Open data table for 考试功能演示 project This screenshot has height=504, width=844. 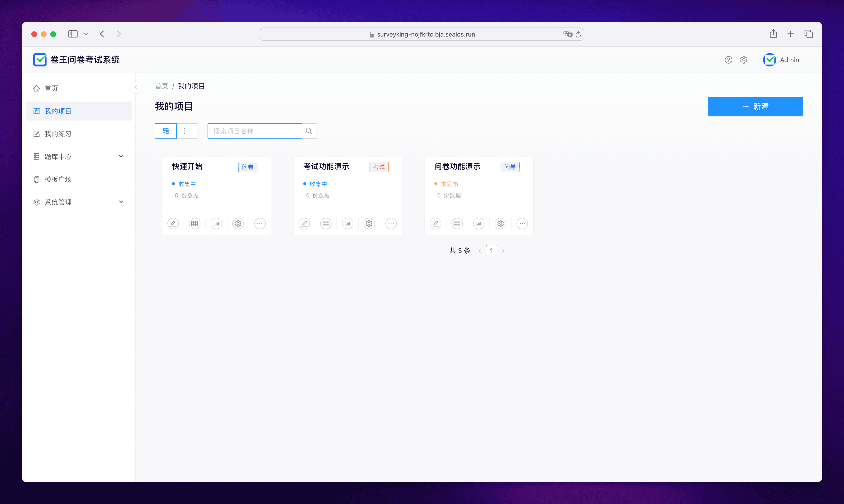(x=326, y=224)
